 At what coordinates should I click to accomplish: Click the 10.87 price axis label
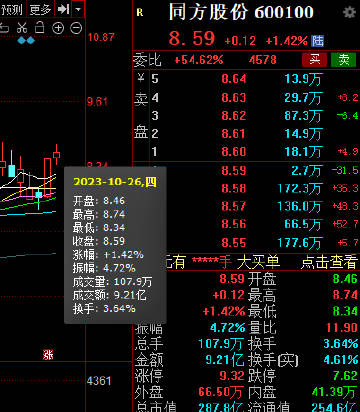(101, 37)
